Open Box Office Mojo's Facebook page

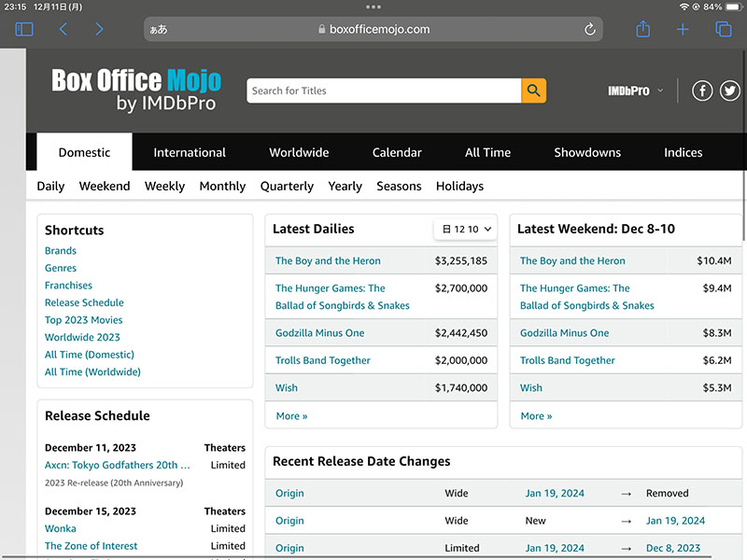point(702,91)
